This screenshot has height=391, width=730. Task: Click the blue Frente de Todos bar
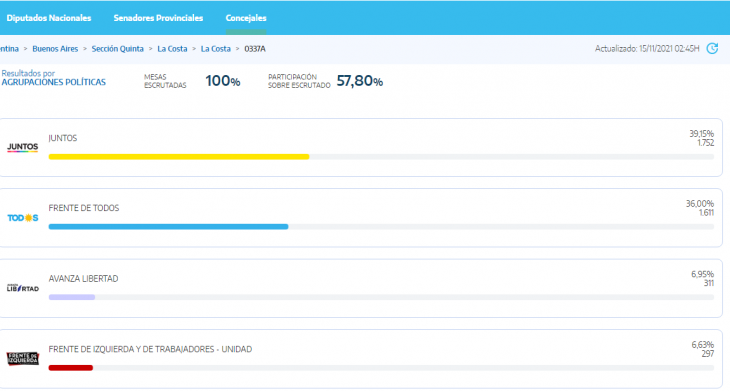pyautogui.click(x=169, y=227)
